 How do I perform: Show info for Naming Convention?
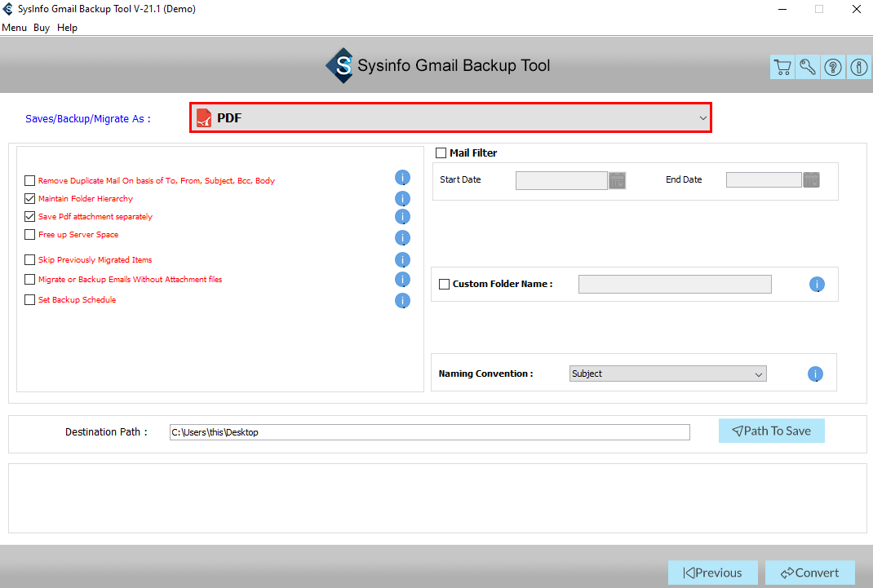coord(815,374)
